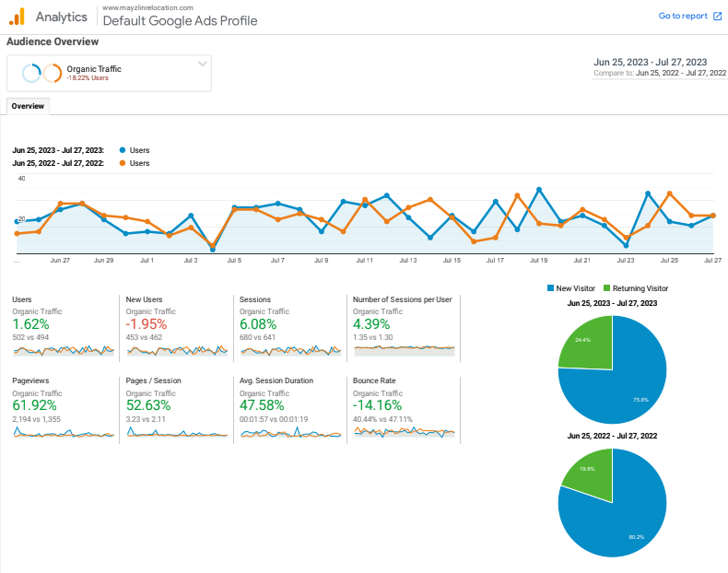Click the Users metric sparkline chart
This screenshot has width=728, height=573.
click(x=64, y=350)
